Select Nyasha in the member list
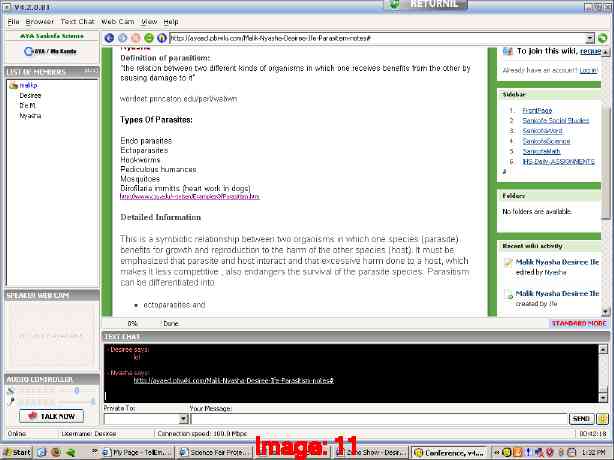 point(30,116)
